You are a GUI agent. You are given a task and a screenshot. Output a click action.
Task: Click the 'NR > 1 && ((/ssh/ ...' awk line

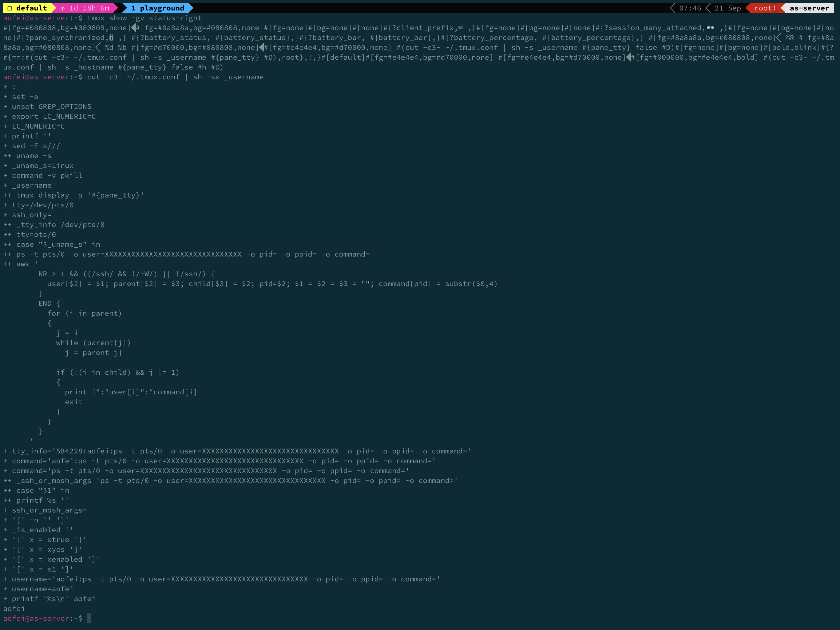click(126, 274)
